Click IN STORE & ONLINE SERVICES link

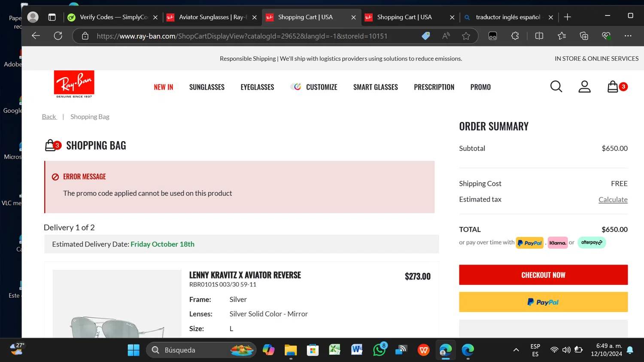pyautogui.click(x=596, y=58)
